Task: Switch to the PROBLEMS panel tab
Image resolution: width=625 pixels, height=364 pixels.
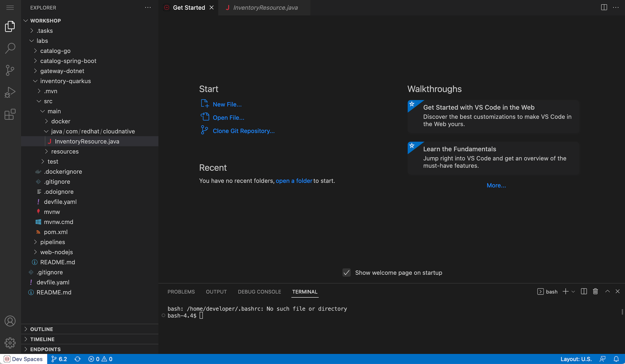Action: pos(181,292)
